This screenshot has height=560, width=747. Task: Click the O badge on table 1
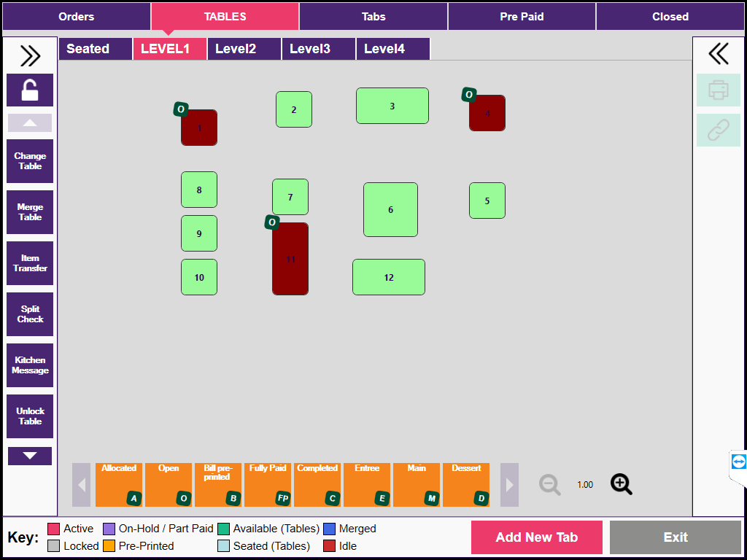[181, 109]
